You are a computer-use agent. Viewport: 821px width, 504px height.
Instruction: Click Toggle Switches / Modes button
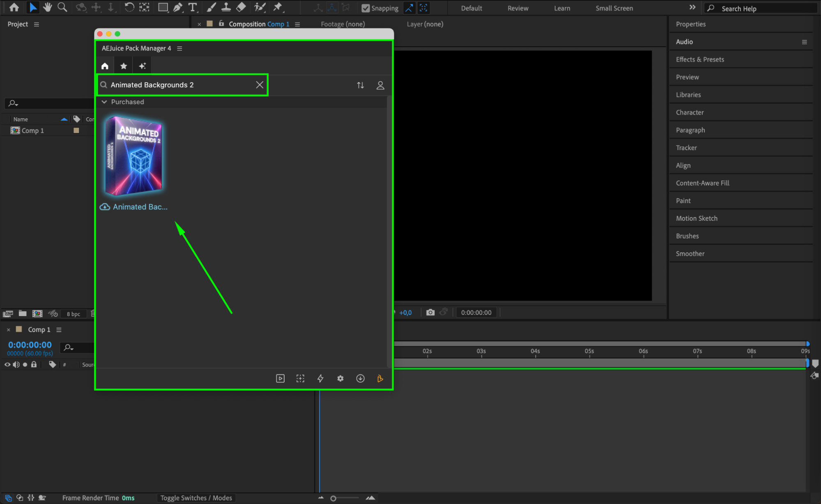(196, 498)
